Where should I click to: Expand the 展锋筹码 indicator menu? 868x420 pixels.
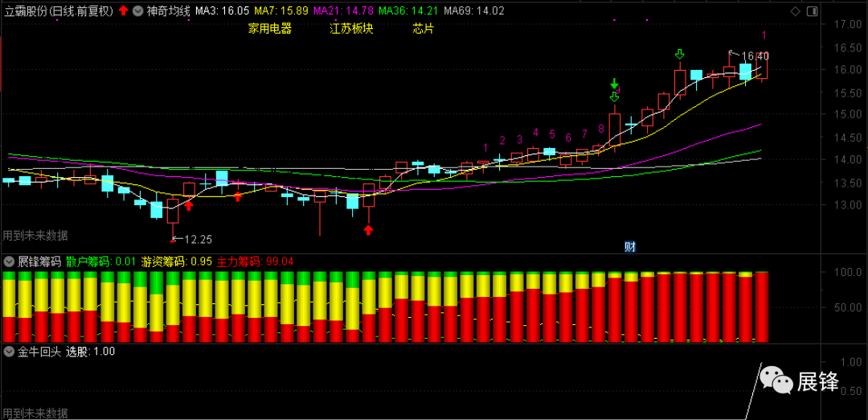click(x=9, y=261)
